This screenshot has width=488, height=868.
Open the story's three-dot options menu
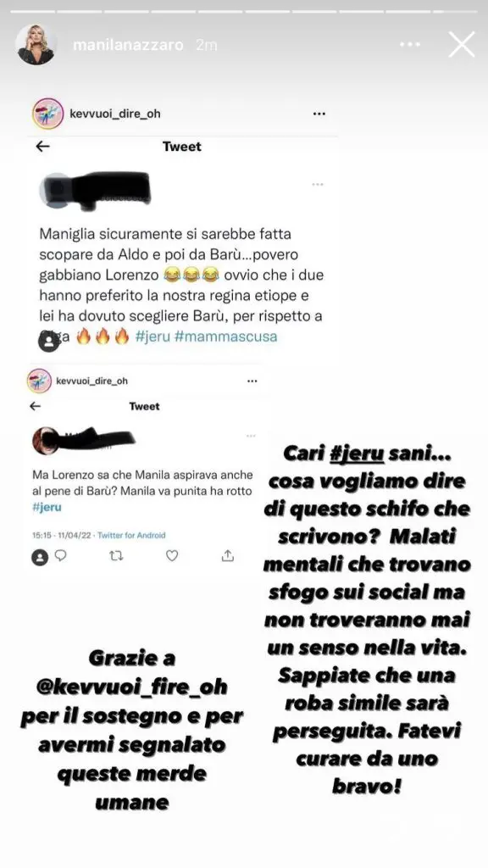(410, 44)
